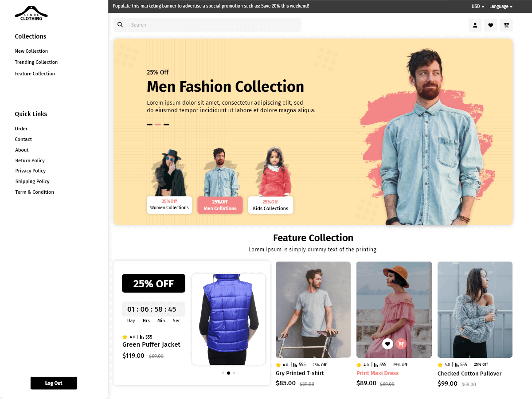This screenshot has height=399, width=532.
Task: Select the third carousel indicator under the puffer jacket
Action: coord(234,373)
